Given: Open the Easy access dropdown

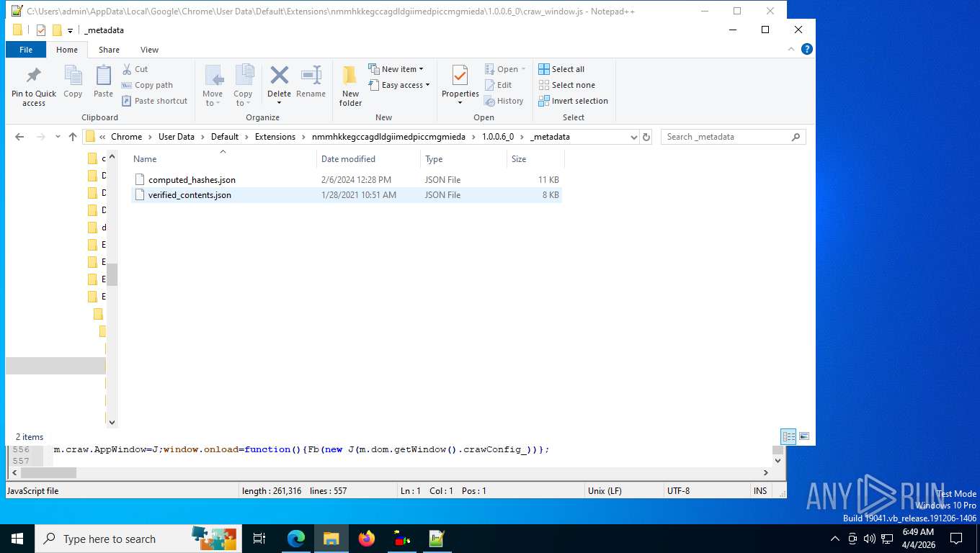Looking at the screenshot, I should [x=399, y=85].
